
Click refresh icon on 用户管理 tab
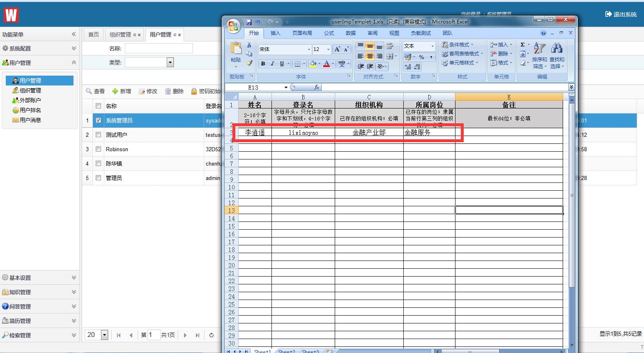coord(175,35)
